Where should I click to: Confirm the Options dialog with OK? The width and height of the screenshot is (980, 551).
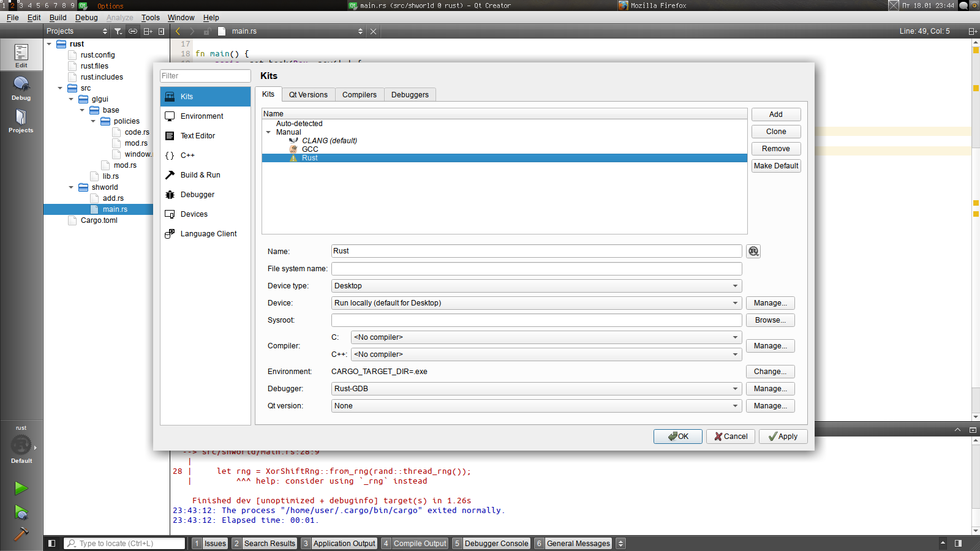(x=678, y=437)
